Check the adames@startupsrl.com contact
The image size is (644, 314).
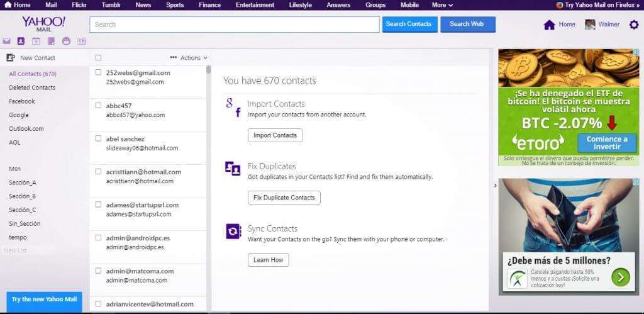tap(98, 205)
